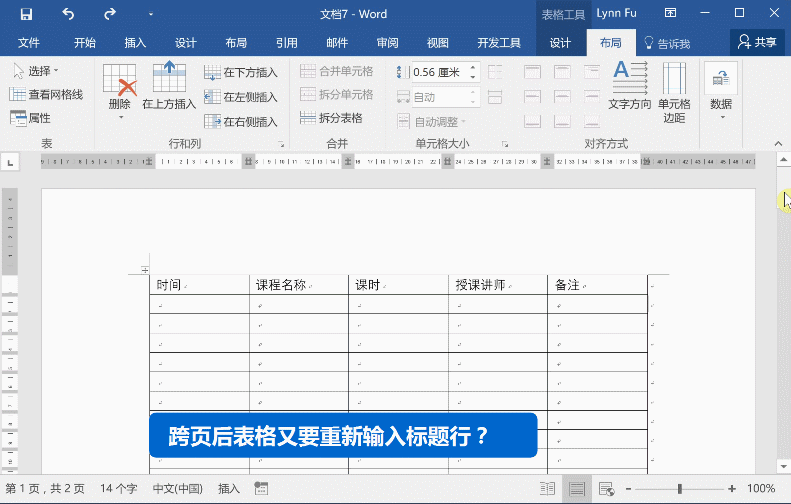Image resolution: width=791 pixels, height=504 pixels.
Task: Open the 数据 data dropdown
Action: (x=721, y=91)
